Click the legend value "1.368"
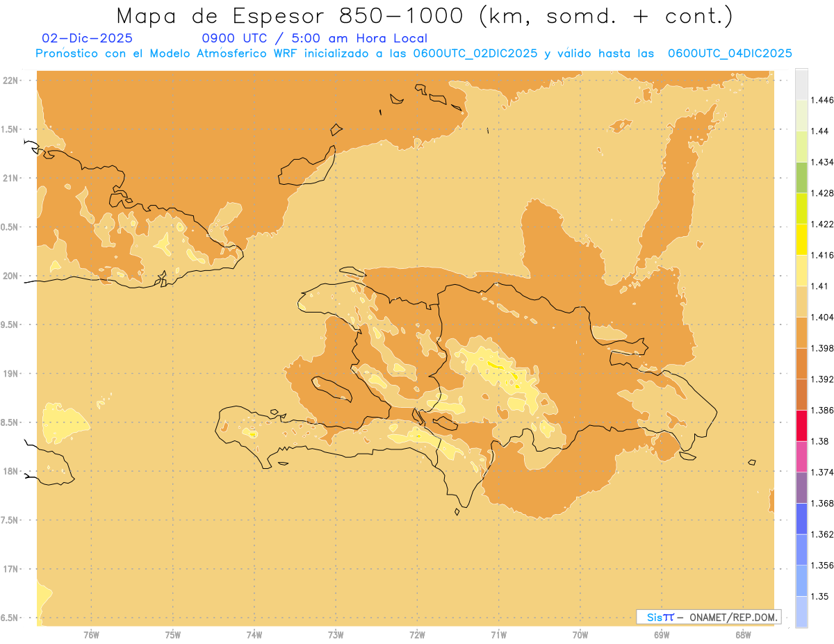This screenshot has width=834, height=644. point(823,503)
